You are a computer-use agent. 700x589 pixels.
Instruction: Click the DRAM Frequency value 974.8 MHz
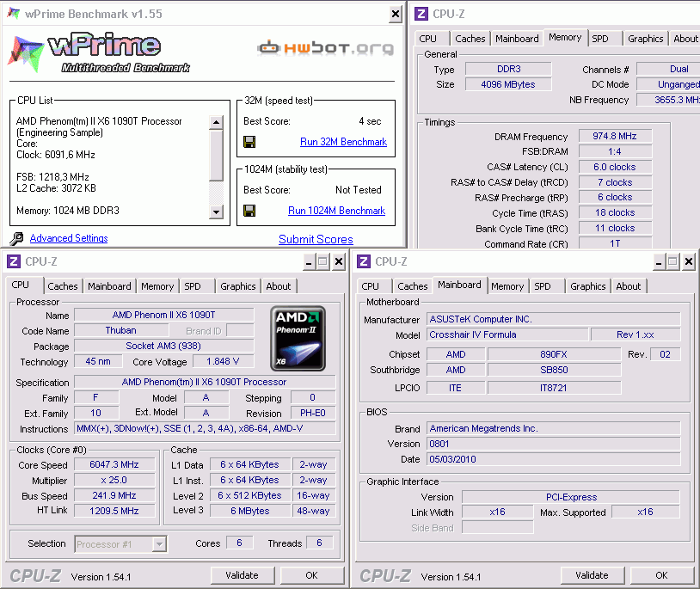(615, 136)
